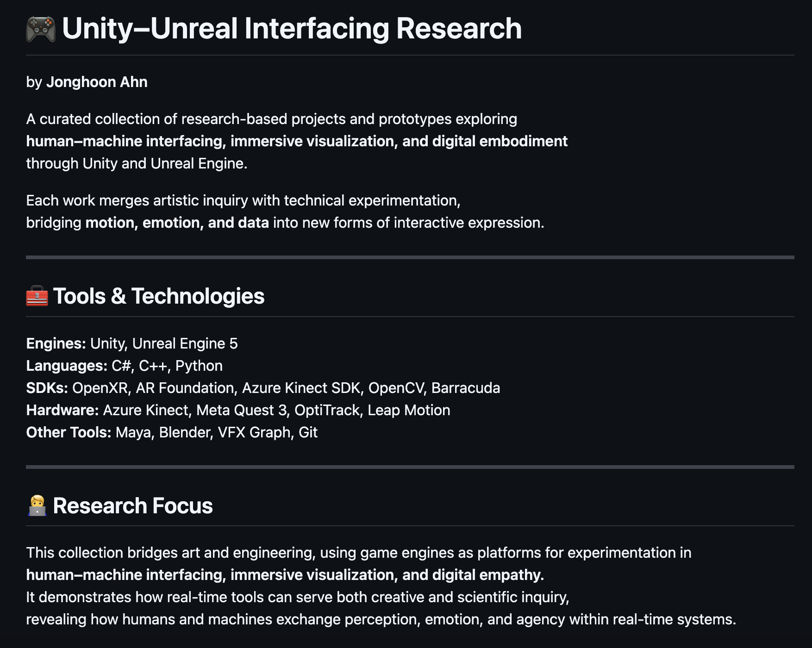Click the red toolbox emoji
Image resolution: width=812 pixels, height=648 pixels.
click(x=37, y=296)
